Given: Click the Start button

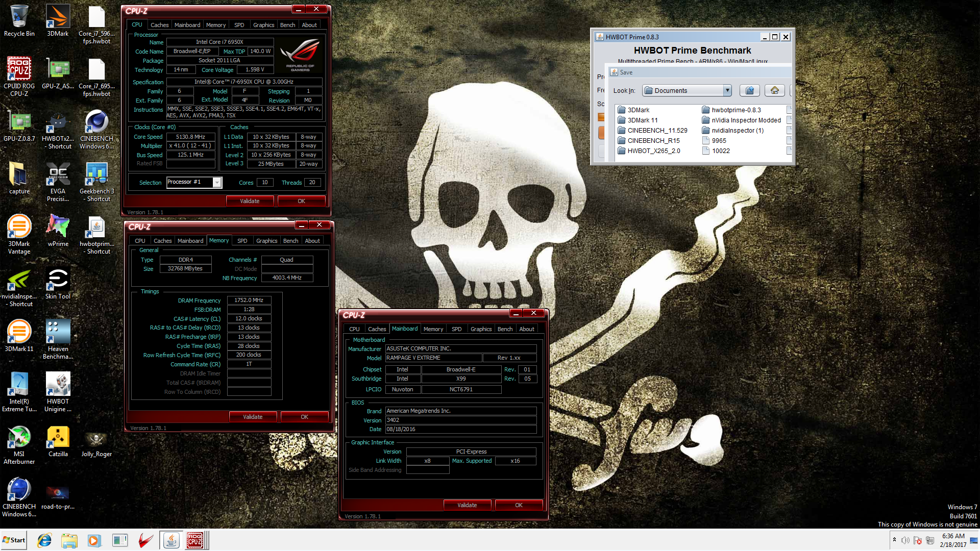Looking at the screenshot, I should (x=14, y=540).
